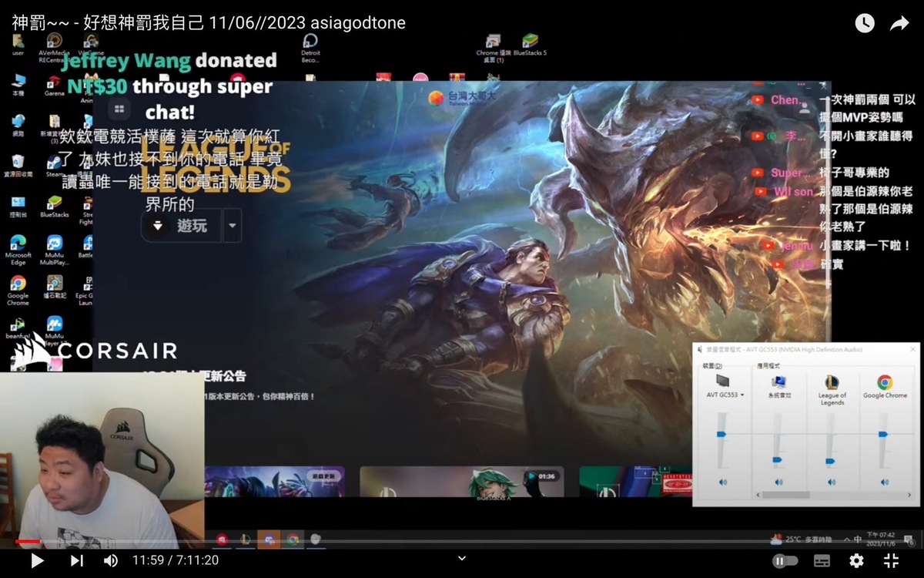Open the AVerMedia RECentral desktop shortcut
This screenshot has height=578, width=924.
pyautogui.click(x=54, y=48)
